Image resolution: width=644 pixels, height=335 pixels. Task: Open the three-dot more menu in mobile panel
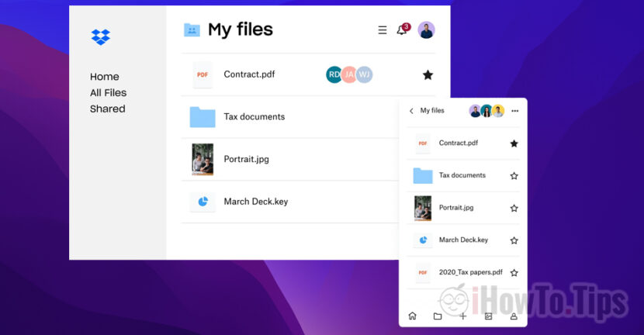click(x=514, y=111)
